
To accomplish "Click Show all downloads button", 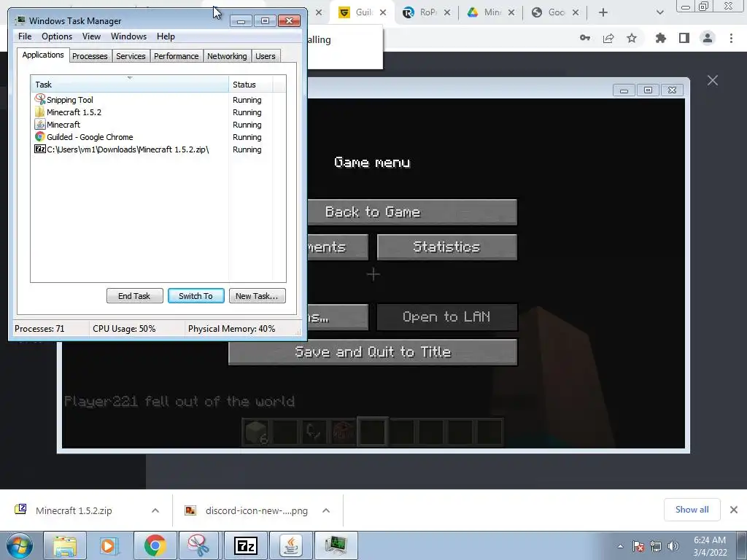I will pos(692,510).
